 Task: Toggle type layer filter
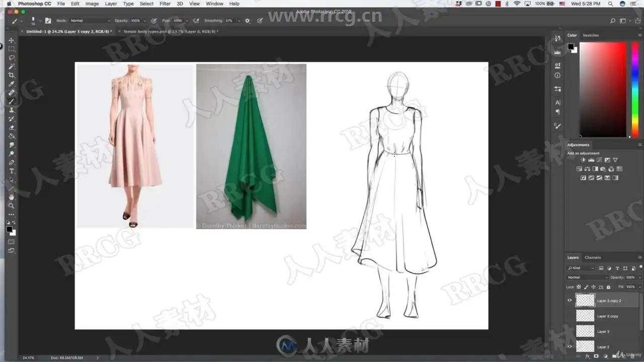[x=617, y=268]
